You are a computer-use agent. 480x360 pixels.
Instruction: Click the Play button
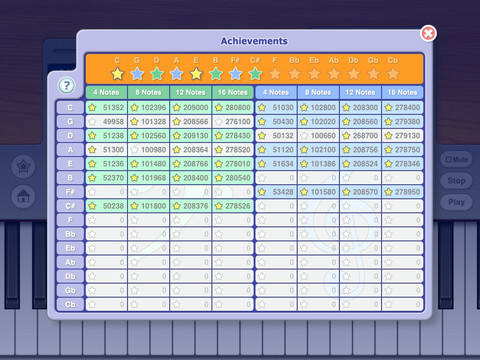click(456, 202)
